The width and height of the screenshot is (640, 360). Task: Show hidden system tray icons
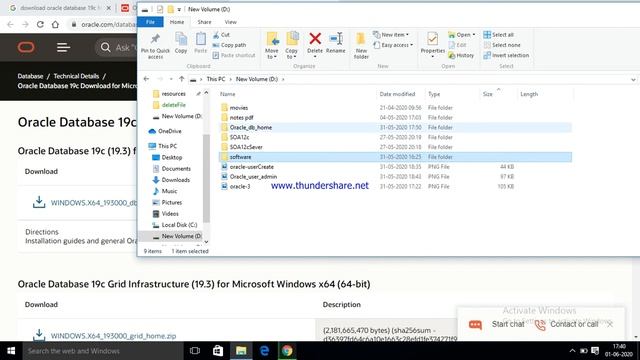[572, 351]
